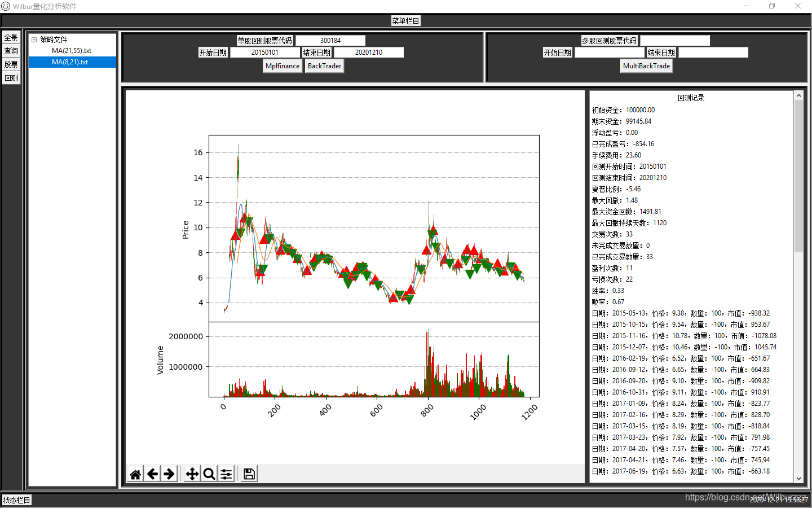Click the 状态栏目 status bar label
The height and width of the screenshot is (508, 812).
[x=17, y=500]
